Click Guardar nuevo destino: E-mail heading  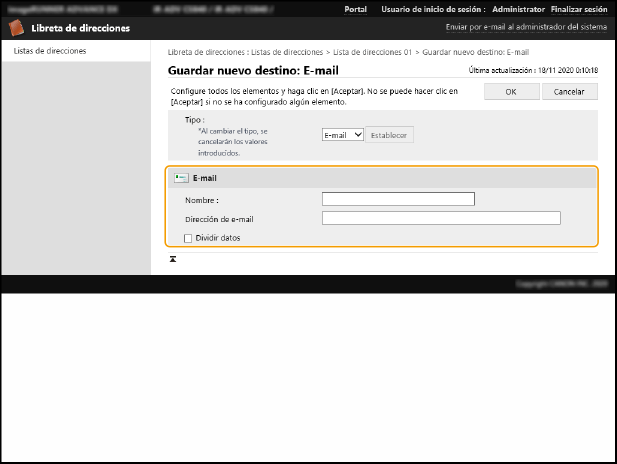coord(255,71)
